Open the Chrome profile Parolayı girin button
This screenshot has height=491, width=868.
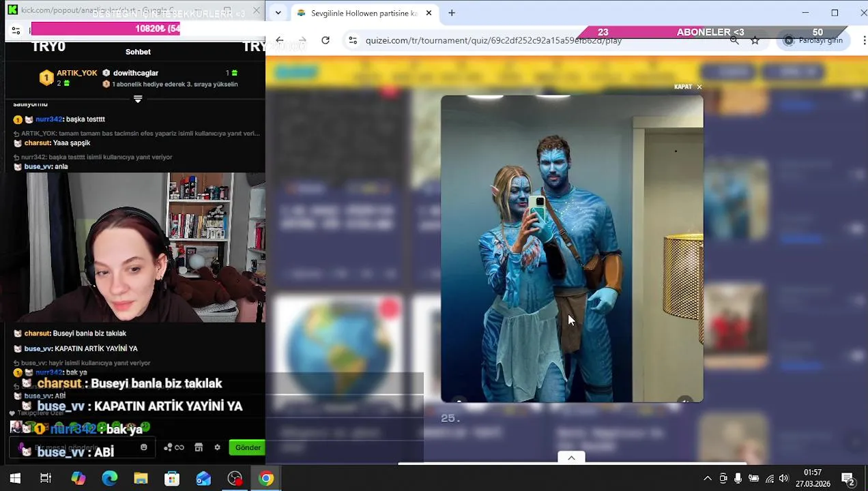tap(813, 40)
